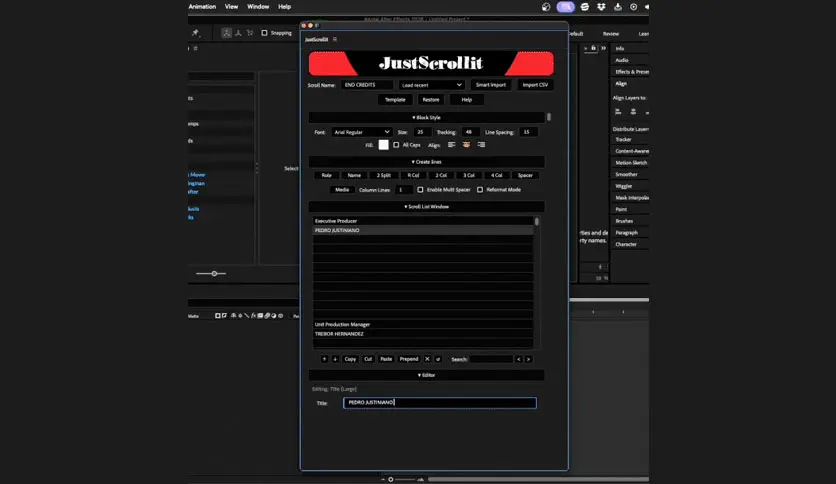This screenshot has width=836, height=484.
Task: Open the Load recent dropdown
Action: coord(431,85)
